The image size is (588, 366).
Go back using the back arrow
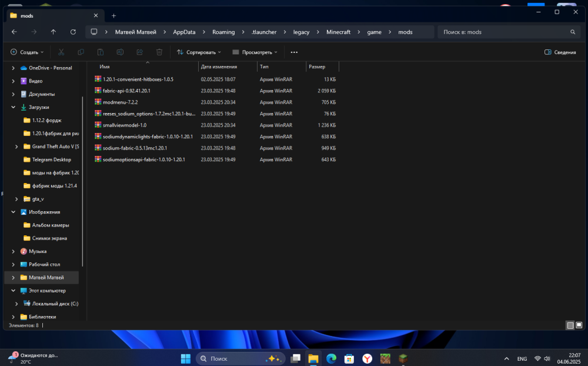coord(14,32)
